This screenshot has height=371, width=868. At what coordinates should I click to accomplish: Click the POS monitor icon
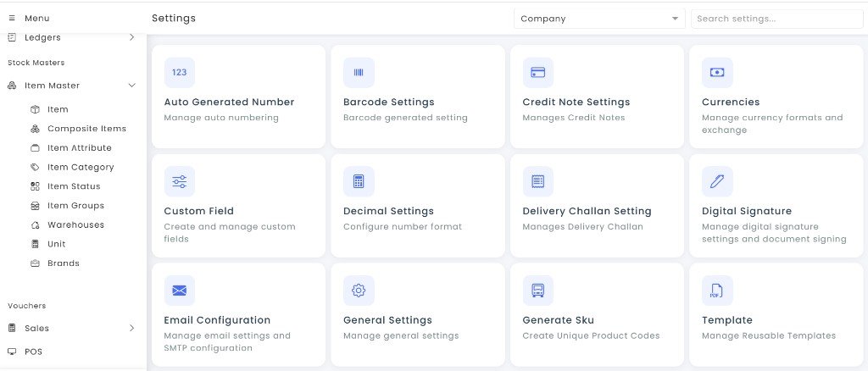(12, 352)
